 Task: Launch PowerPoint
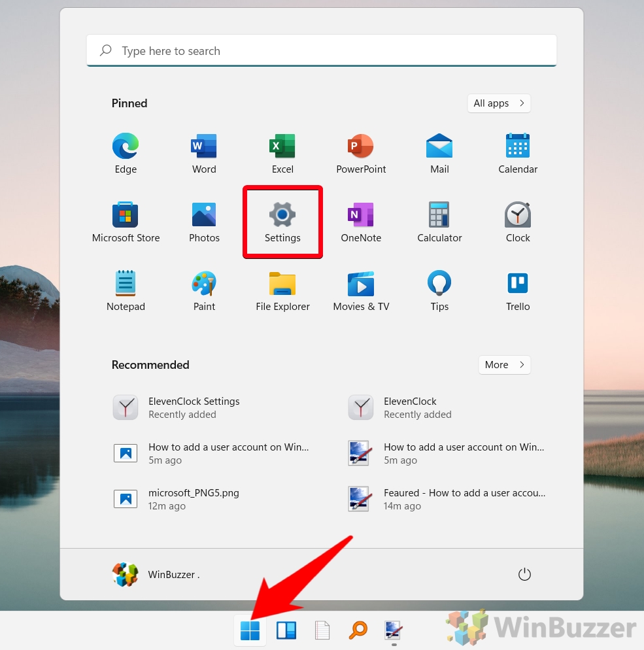pyautogui.click(x=361, y=154)
